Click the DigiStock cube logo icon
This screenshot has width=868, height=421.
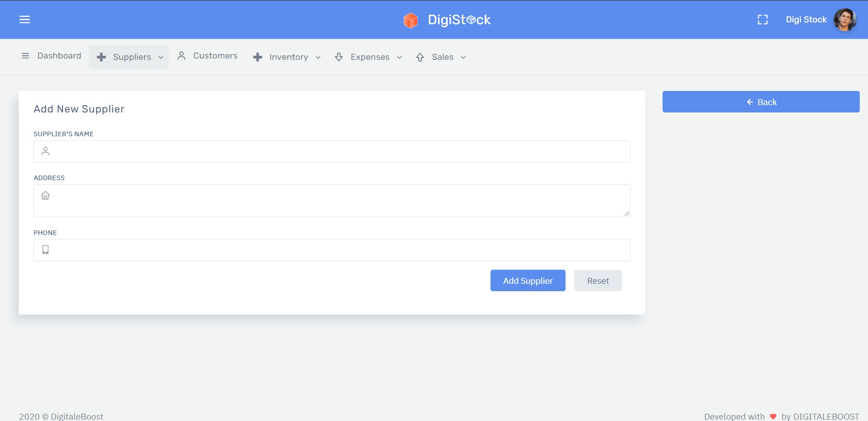point(410,20)
